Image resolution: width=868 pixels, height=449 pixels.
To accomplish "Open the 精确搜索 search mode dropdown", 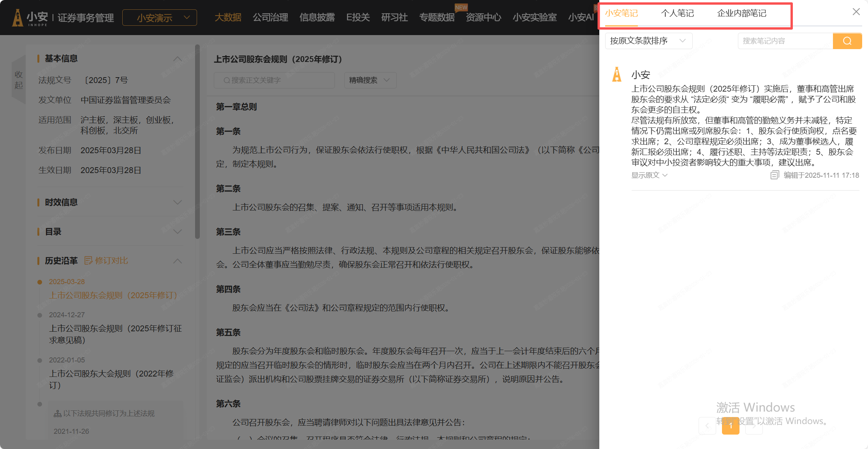I will click(x=370, y=80).
